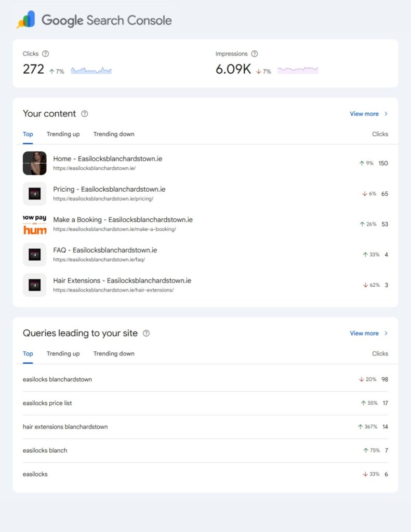Select Trending down tab in Your content
Viewport: 411px width, 532px height.
pyautogui.click(x=114, y=134)
